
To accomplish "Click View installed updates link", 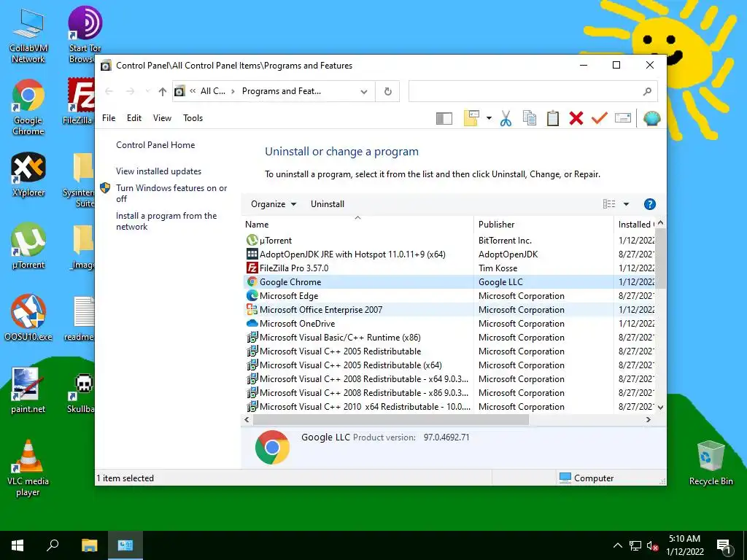I will click(158, 171).
